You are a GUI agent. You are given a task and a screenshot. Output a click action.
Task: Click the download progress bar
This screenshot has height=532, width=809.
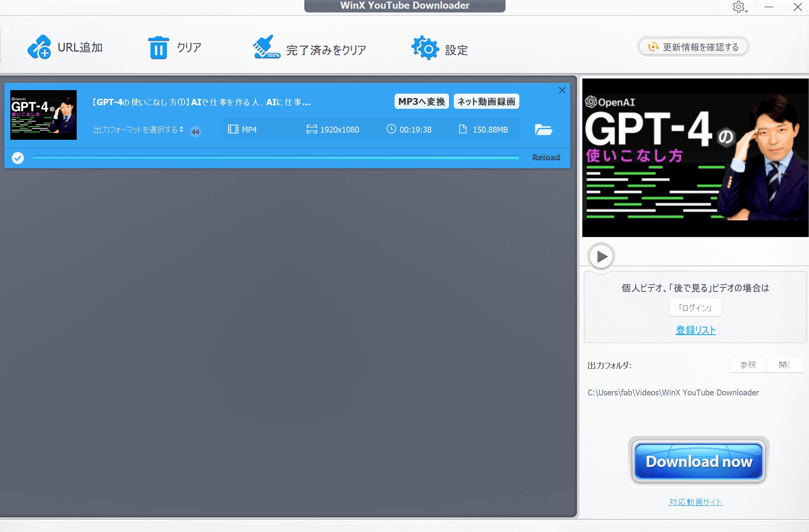[x=276, y=158]
